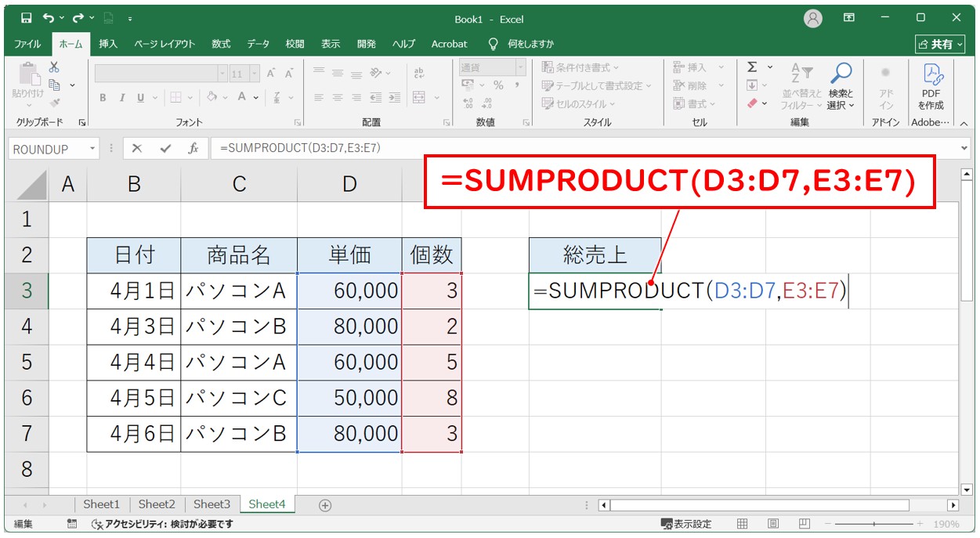Click the 190% zoom level
Viewport: 980px width, 538px height.
coord(945,524)
